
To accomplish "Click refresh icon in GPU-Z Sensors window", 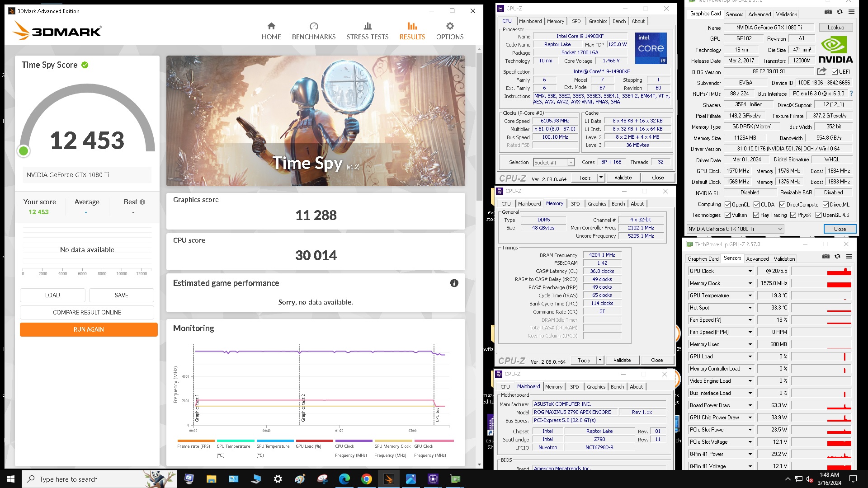I will [x=837, y=256].
